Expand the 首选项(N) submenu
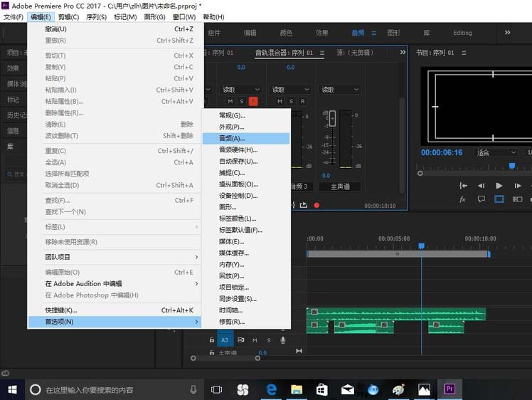 pos(115,322)
